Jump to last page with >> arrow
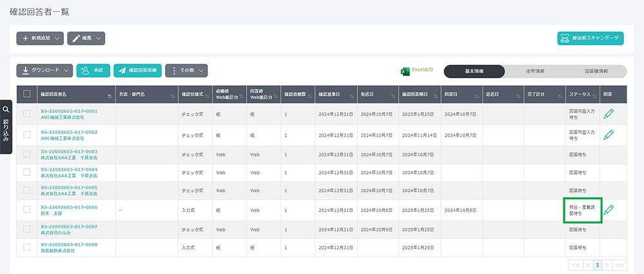This screenshot has width=644, height=274. point(620,265)
